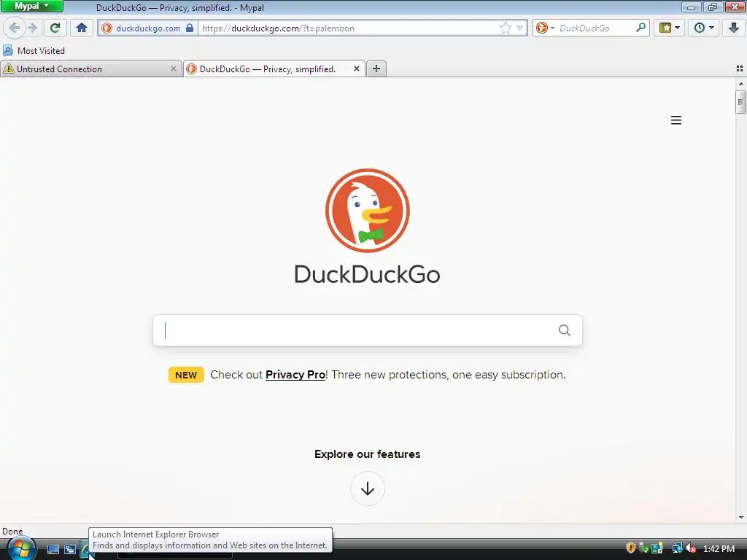Bookmark this page with the star icon
Image resolution: width=747 pixels, height=560 pixels.
tap(505, 28)
